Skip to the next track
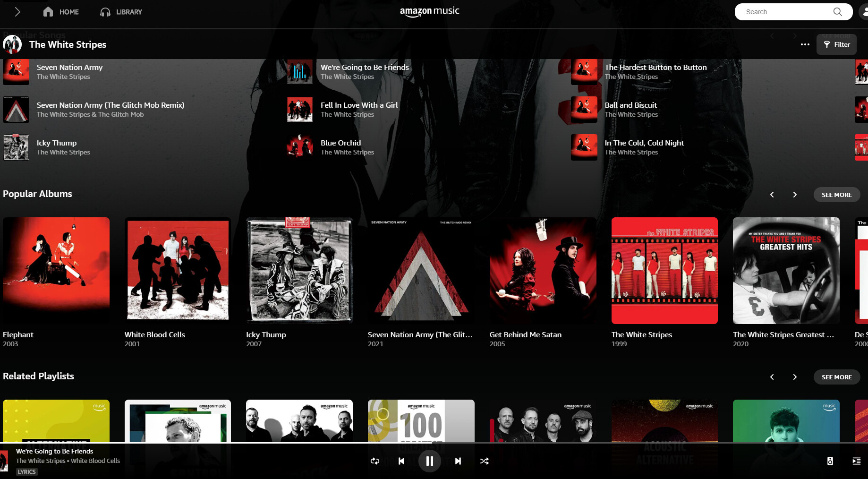 point(458,461)
